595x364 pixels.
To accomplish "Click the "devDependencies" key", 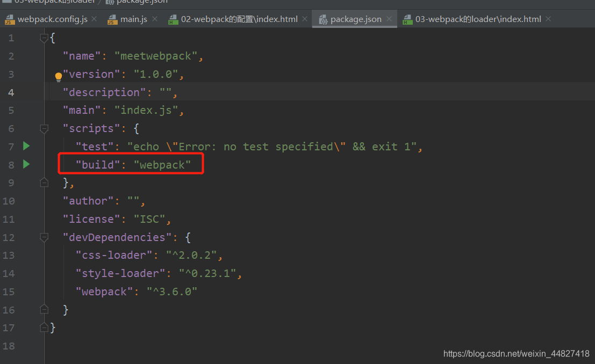I will coord(117,237).
